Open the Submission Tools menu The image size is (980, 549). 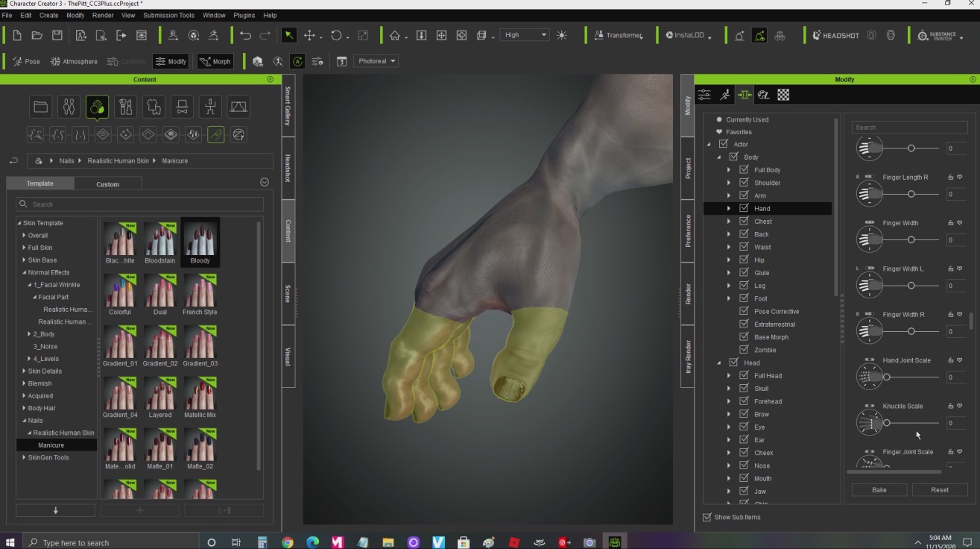point(168,15)
